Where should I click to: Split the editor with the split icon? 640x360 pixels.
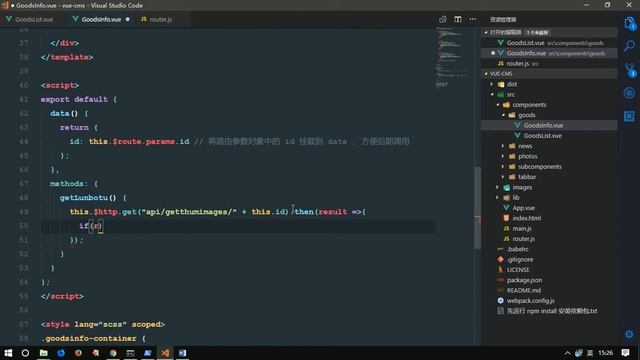coord(458,19)
